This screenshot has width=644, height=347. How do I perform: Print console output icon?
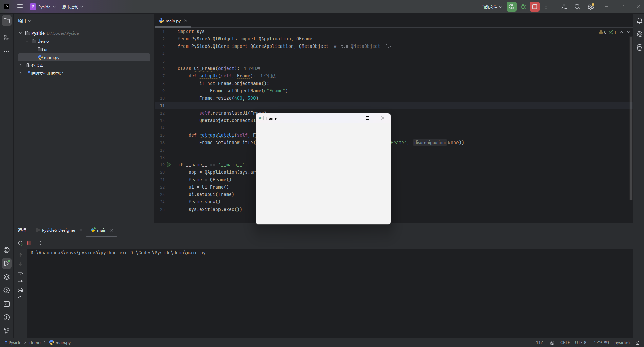20,290
